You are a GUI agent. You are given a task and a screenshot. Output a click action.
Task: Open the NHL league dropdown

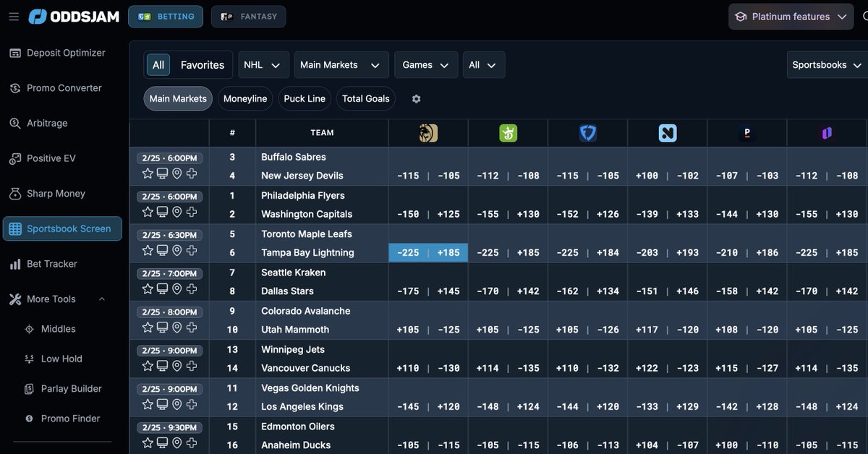point(263,64)
